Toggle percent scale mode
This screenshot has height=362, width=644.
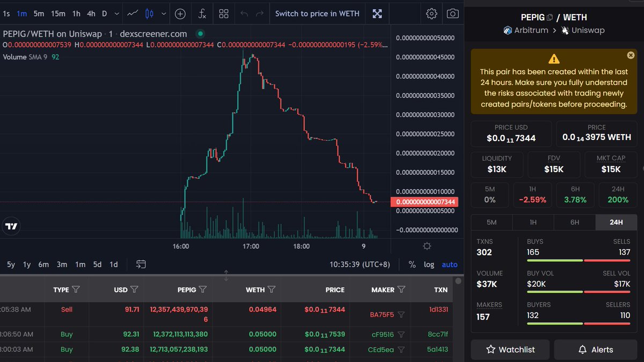click(412, 264)
